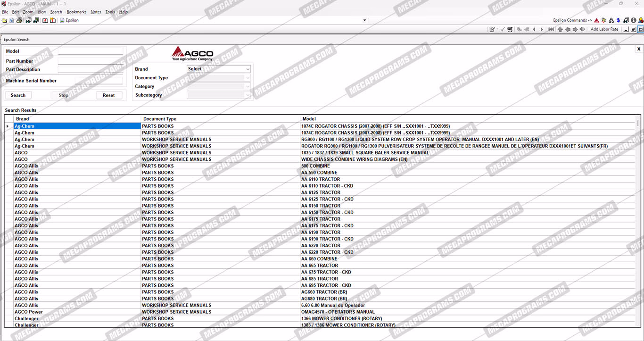Open the Tools menu
This screenshot has width=644, height=341.
pos(110,12)
